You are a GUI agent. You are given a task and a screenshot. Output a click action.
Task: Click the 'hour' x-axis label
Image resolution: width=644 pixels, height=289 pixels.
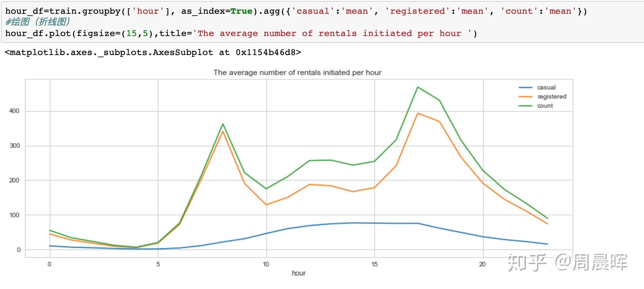pyautogui.click(x=298, y=273)
